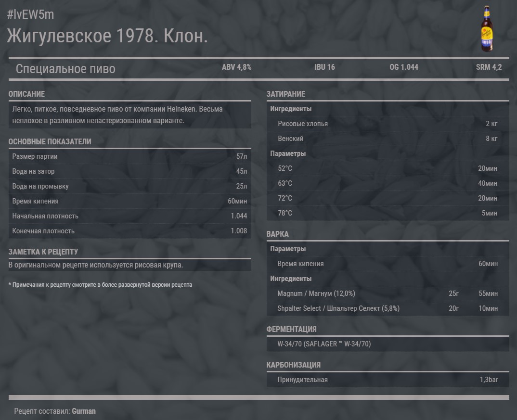517x420 pixels.
Task: Select the 63°C mash step
Action: tap(388, 183)
